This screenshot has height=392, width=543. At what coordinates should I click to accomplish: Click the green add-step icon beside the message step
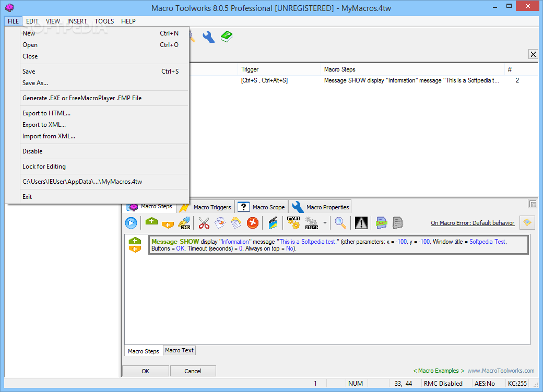click(x=135, y=241)
